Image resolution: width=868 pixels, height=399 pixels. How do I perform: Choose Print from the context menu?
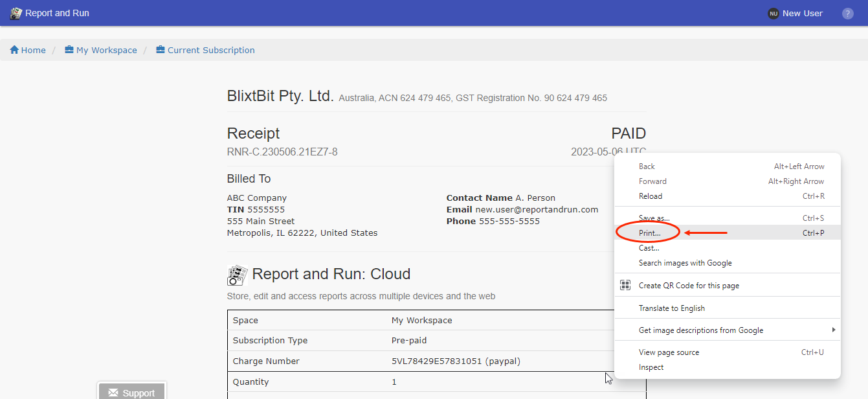(650, 233)
